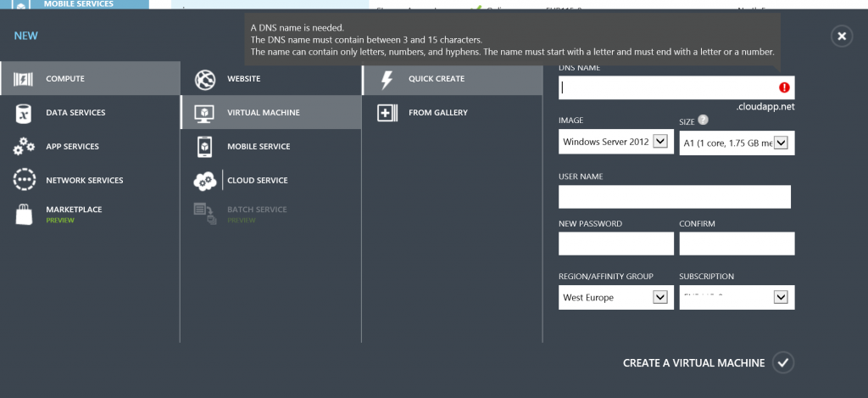Click the Network Services dotted circle icon
The image size is (868, 398).
pos(24,180)
